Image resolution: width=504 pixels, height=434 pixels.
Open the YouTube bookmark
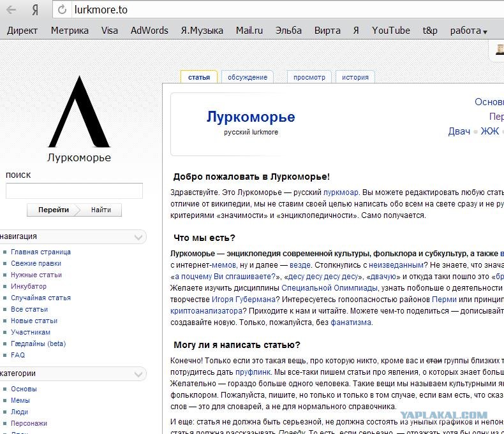click(x=391, y=31)
